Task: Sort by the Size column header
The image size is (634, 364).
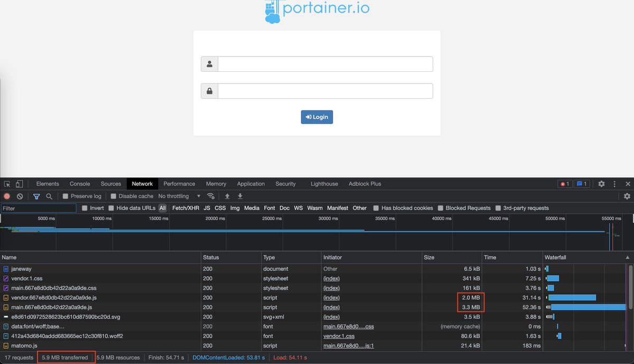Action: tap(452, 257)
